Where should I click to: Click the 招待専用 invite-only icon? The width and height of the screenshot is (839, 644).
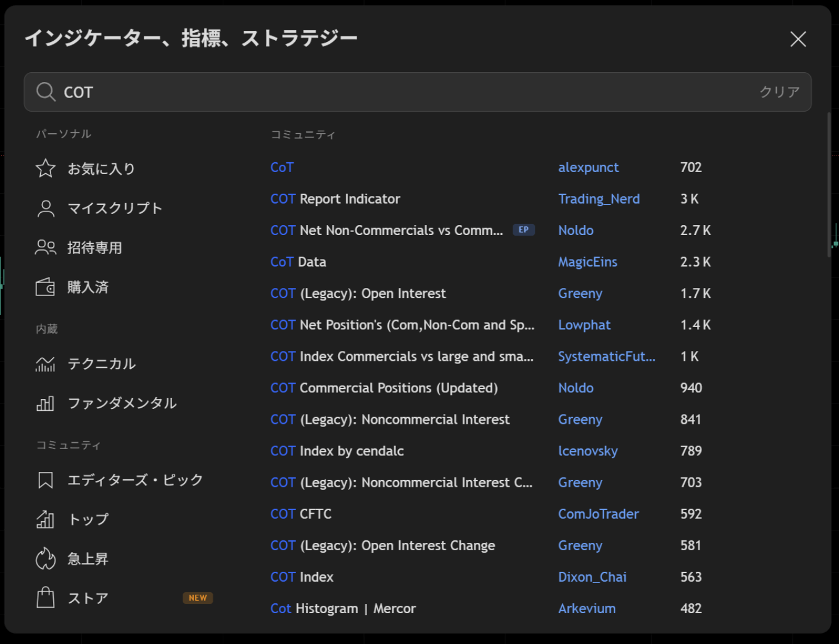point(45,247)
